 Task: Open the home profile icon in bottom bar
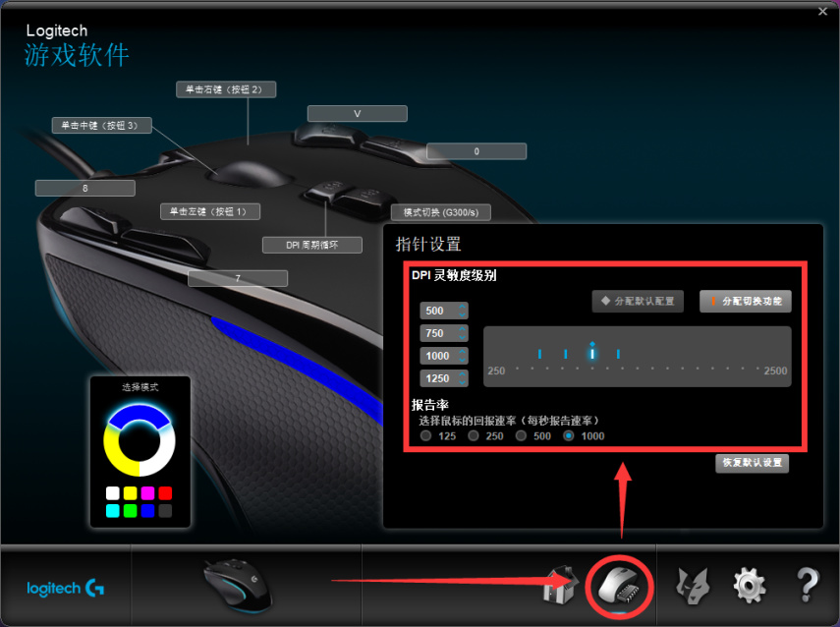point(560,586)
